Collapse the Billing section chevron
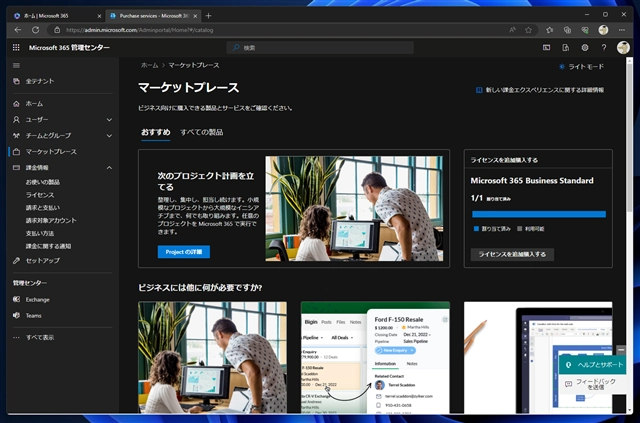This screenshot has height=423, width=640. [109, 168]
